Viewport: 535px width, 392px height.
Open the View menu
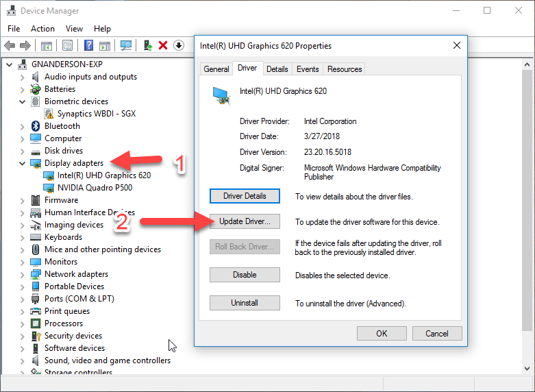point(74,29)
